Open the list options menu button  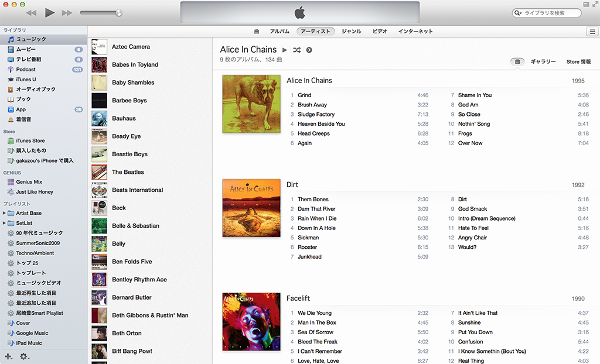tap(592, 32)
